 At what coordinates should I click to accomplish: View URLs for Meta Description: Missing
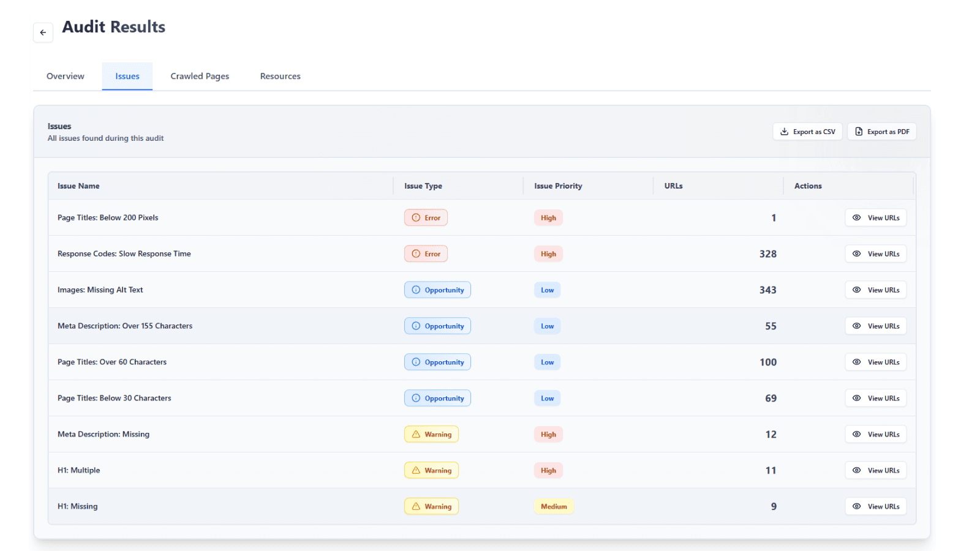pyautogui.click(x=875, y=434)
